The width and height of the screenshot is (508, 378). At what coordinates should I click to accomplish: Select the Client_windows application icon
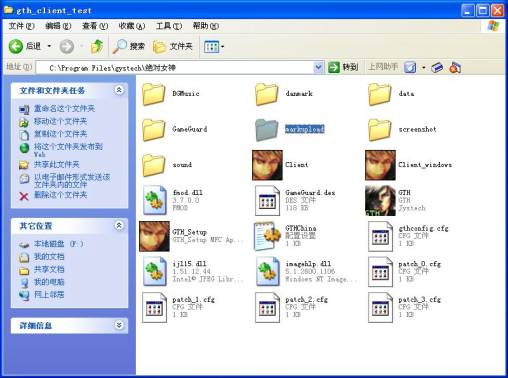380,165
